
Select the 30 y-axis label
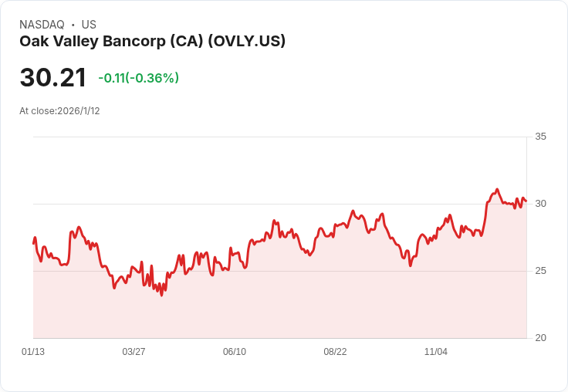540,204
